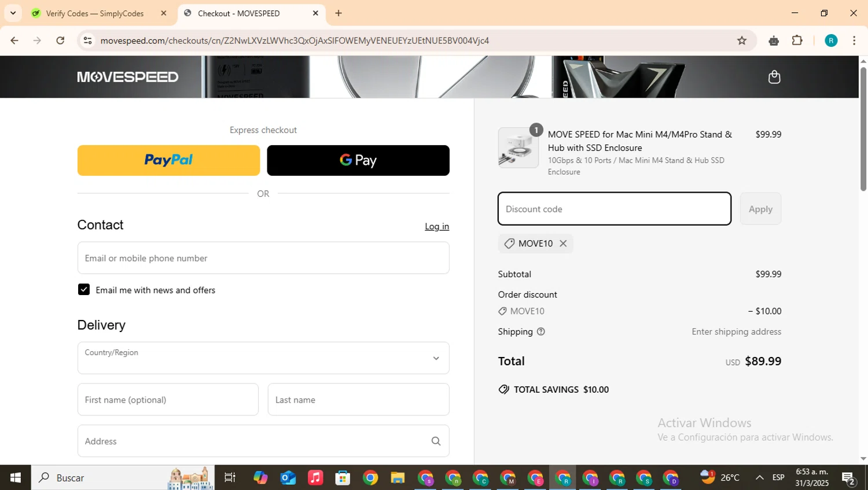This screenshot has height=490, width=868.
Task: Click the Address input field
Action: coord(263,441)
